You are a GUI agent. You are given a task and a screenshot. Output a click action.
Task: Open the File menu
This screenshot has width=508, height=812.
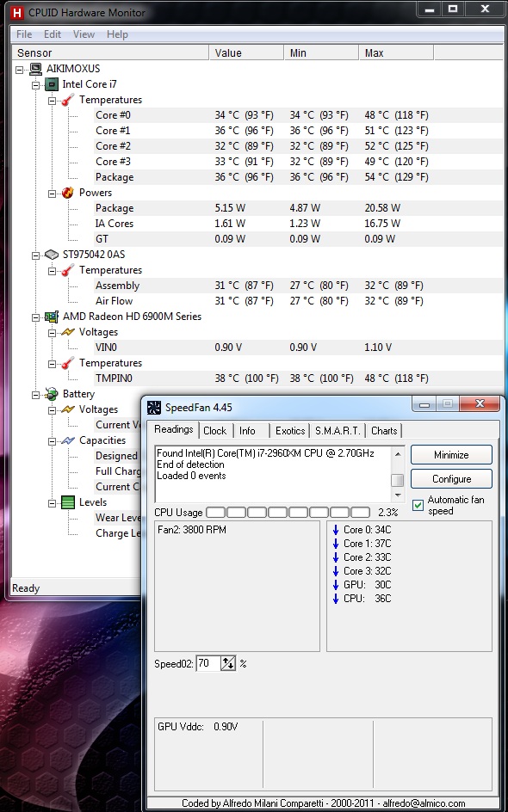click(24, 34)
